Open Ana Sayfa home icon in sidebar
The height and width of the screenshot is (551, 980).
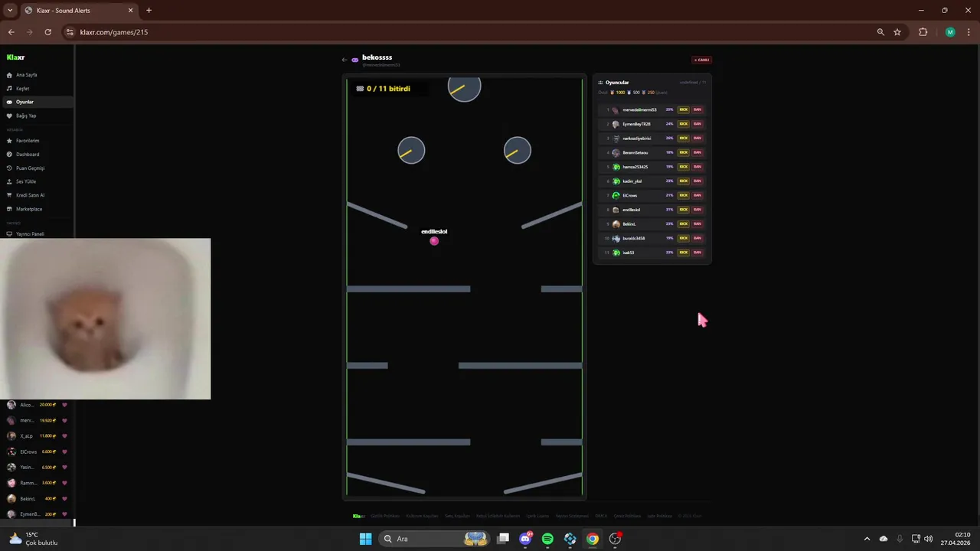pos(9,75)
